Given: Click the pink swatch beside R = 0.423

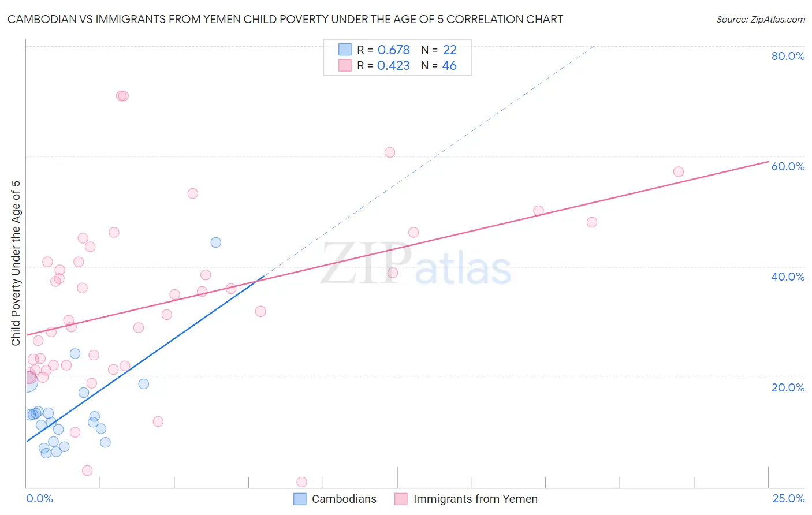Looking at the screenshot, I should pos(345,65).
